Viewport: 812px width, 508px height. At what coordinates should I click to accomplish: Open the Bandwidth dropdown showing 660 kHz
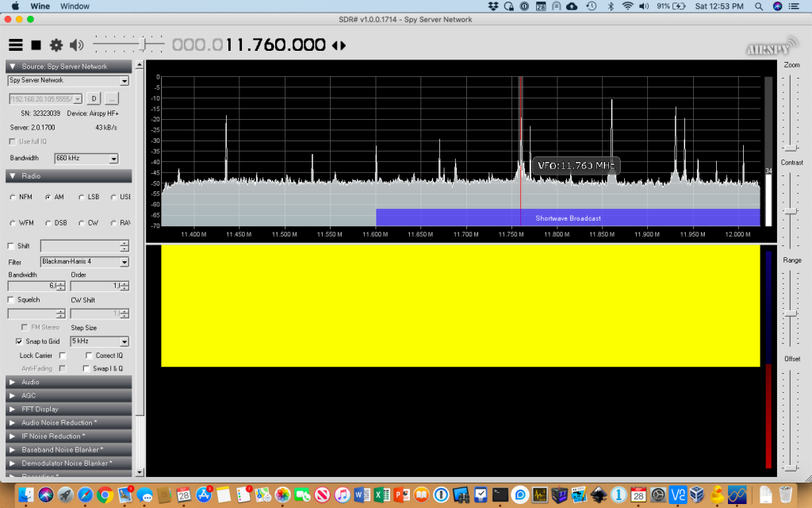pos(88,158)
